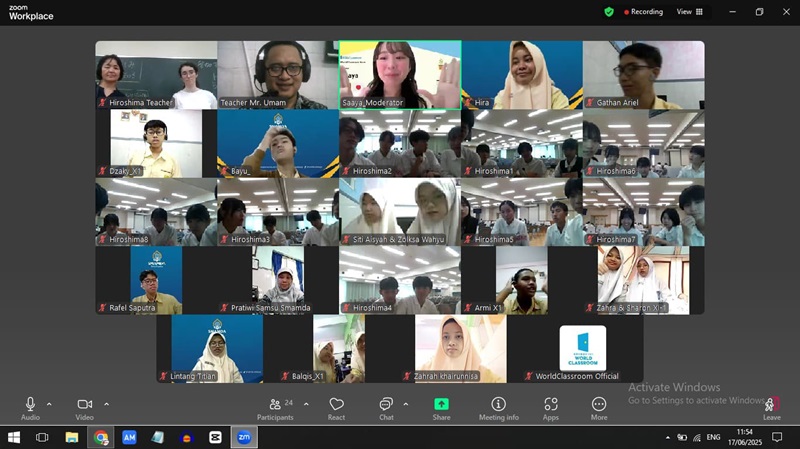Expand the participants options caret

(x=306, y=404)
